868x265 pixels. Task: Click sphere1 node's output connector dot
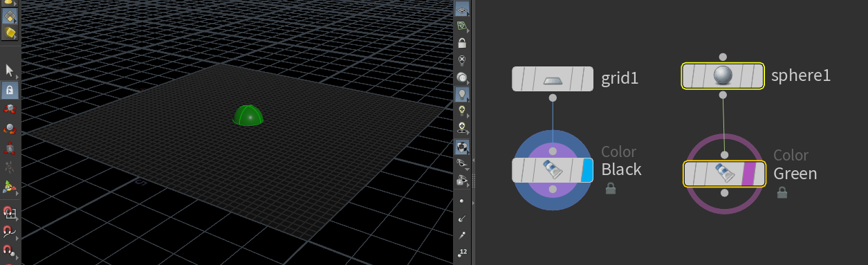(x=723, y=95)
